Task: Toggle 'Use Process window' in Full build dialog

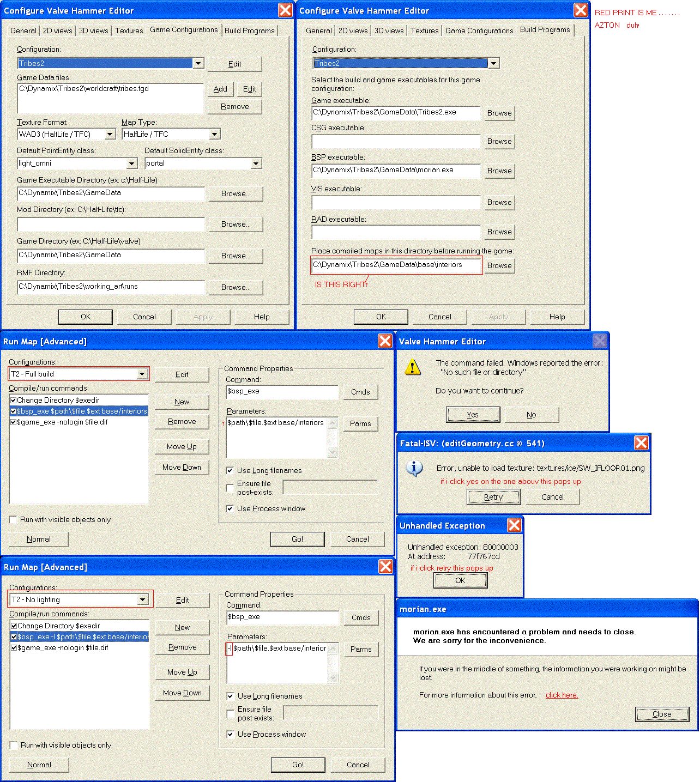Action: [x=230, y=508]
